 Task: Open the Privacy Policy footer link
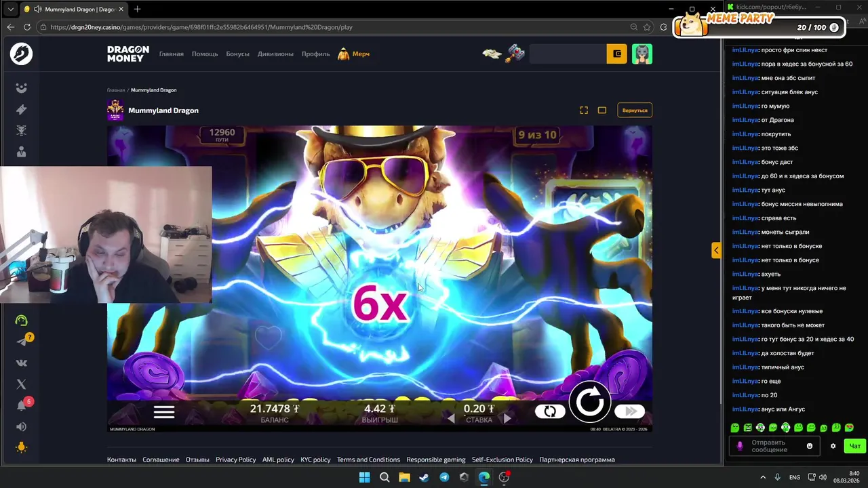(x=235, y=460)
